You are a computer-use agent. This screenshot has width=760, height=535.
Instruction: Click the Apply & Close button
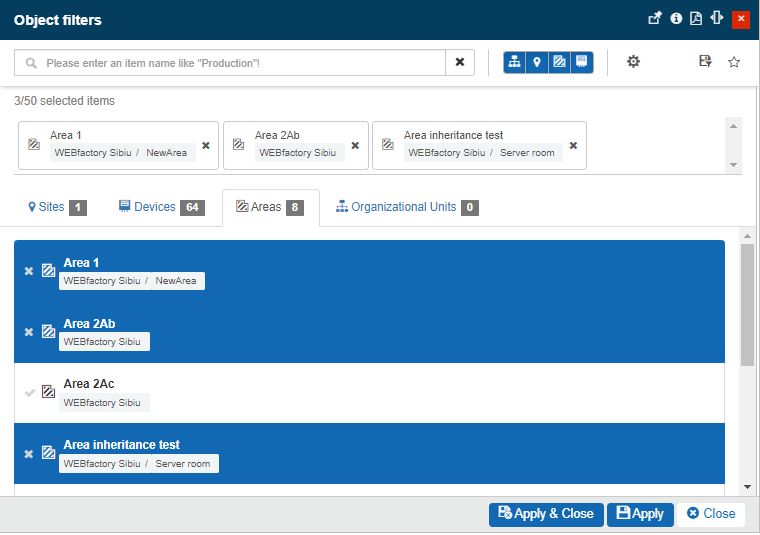coord(546,514)
